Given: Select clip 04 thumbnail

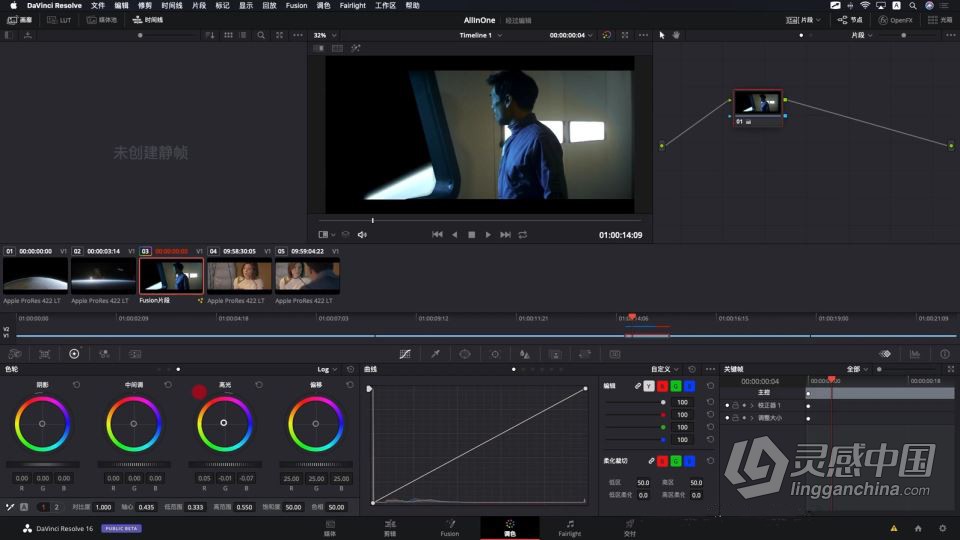Looking at the screenshot, I should [239, 276].
